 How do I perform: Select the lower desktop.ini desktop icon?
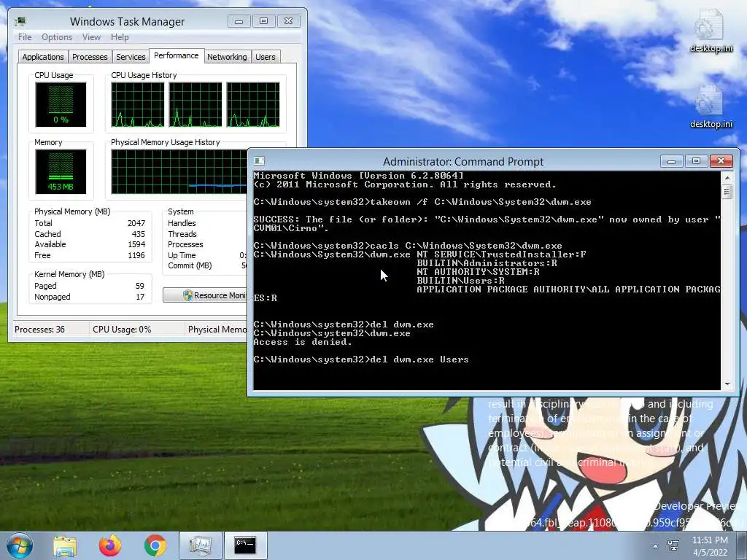tap(711, 106)
